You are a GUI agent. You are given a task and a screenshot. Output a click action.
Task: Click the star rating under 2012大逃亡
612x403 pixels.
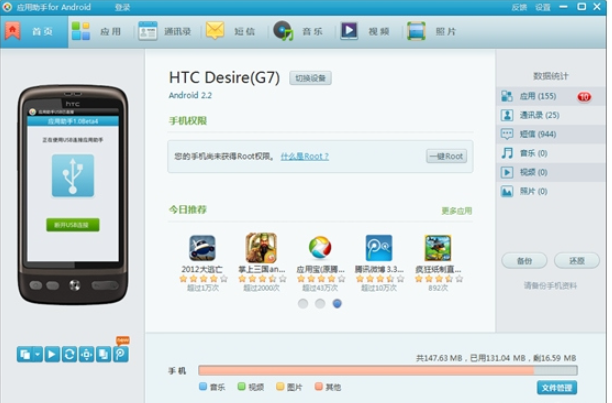pos(203,279)
